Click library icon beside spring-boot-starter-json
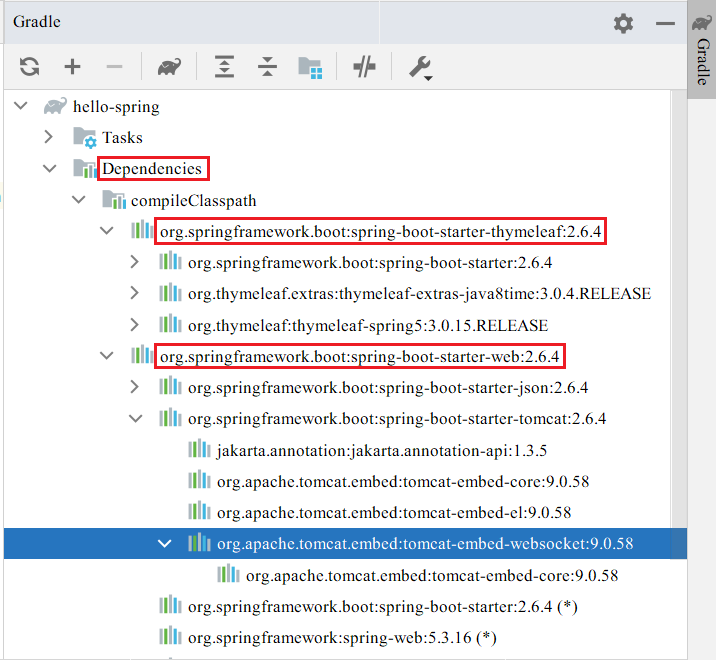The width and height of the screenshot is (716, 660). pos(170,386)
